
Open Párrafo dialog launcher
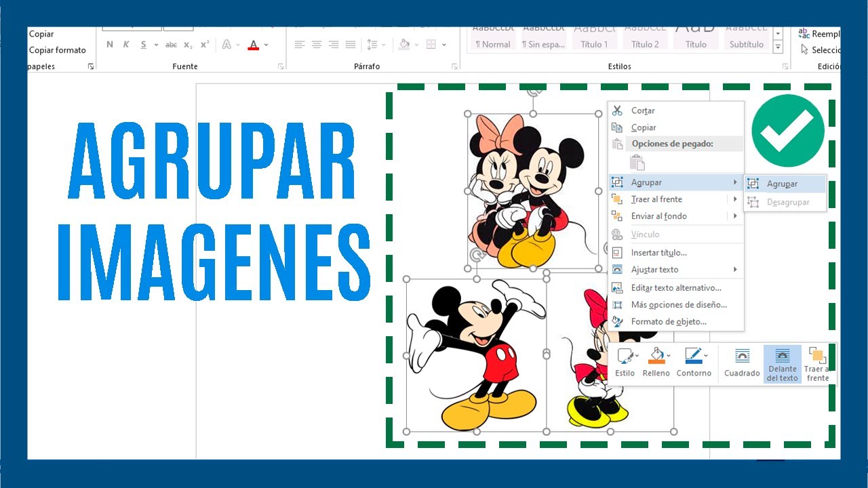(x=455, y=66)
